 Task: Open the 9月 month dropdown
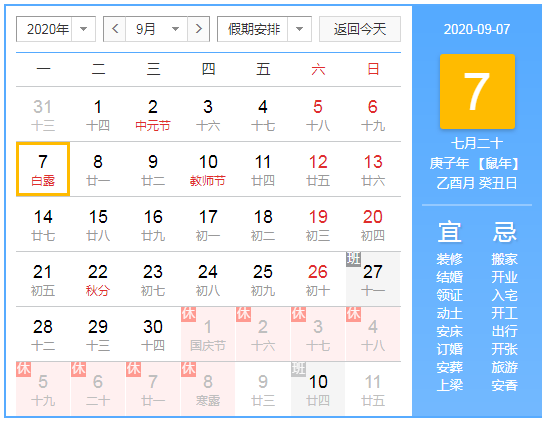pyautogui.click(x=157, y=29)
